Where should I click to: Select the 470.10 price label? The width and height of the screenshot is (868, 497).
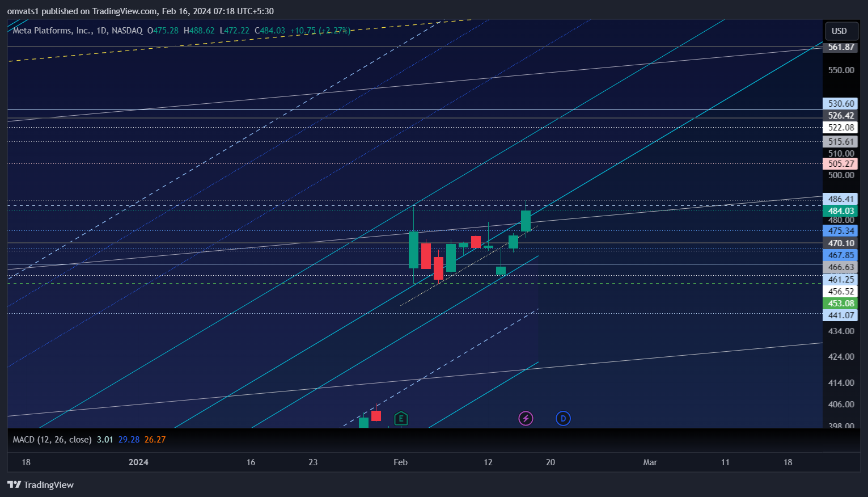[x=840, y=243]
